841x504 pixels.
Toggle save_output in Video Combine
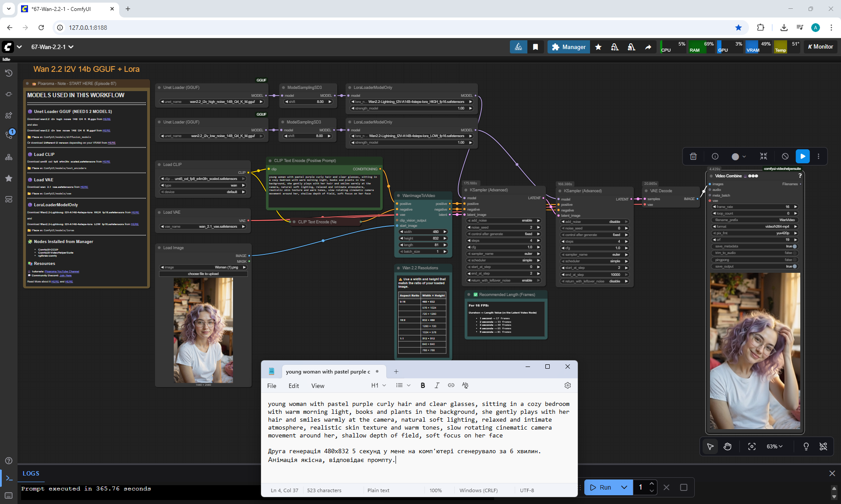pyautogui.click(x=795, y=266)
